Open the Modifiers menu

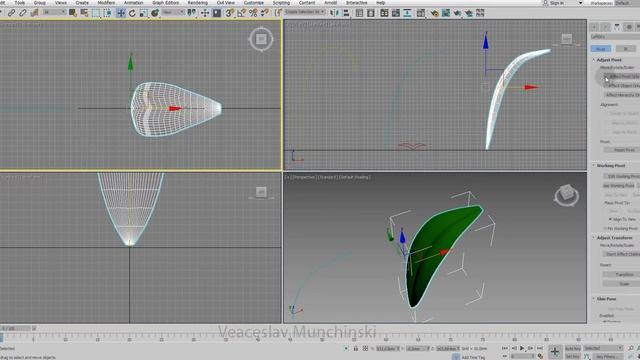pyautogui.click(x=106, y=3)
